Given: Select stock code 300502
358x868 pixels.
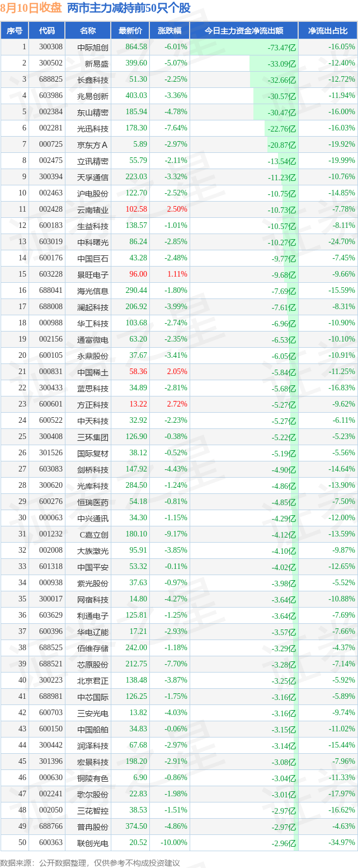Looking at the screenshot, I should pos(51,63).
